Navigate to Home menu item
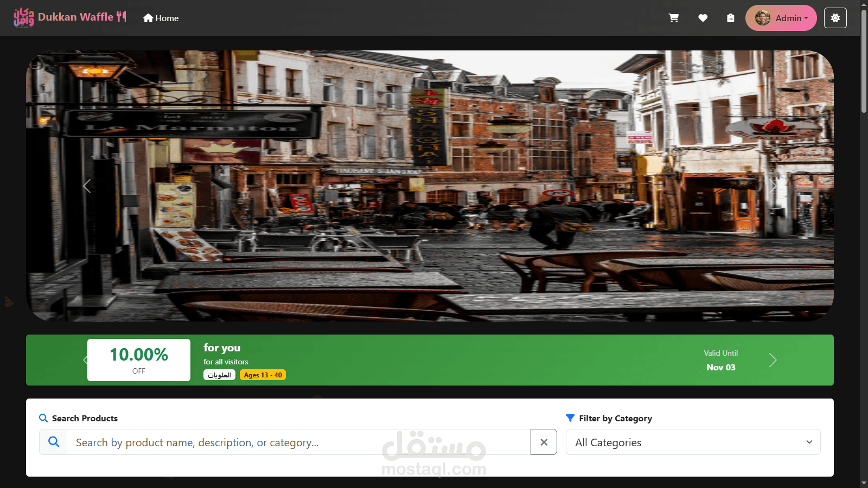Image resolution: width=868 pixels, height=488 pixels. click(x=161, y=18)
